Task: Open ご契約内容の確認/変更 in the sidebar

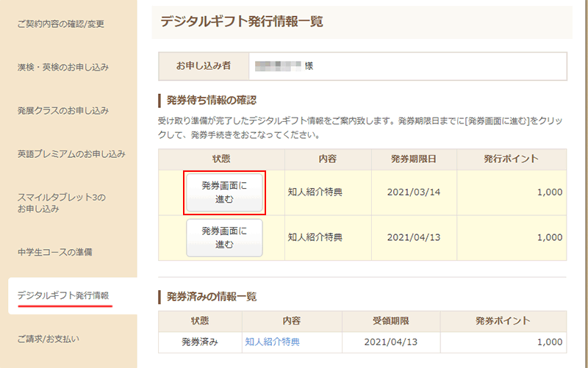Action: (61, 24)
